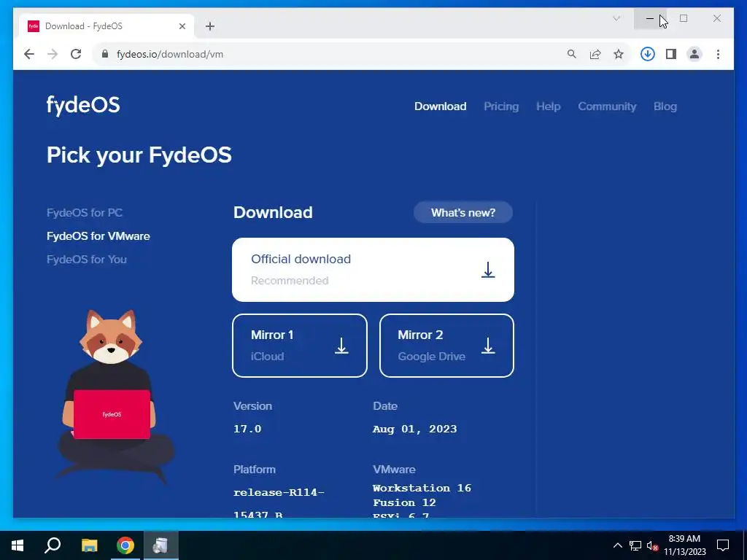Open the search magnifier in the address bar
This screenshot has height=560, width=747.
[572, 54]
